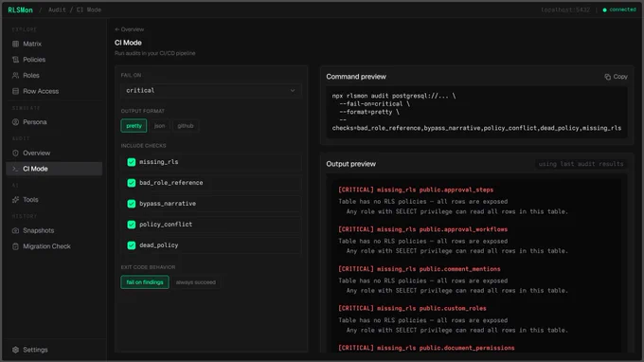Open Snapshots history
Viewport: 644px width, 362px height.
[x=54, y=230]
